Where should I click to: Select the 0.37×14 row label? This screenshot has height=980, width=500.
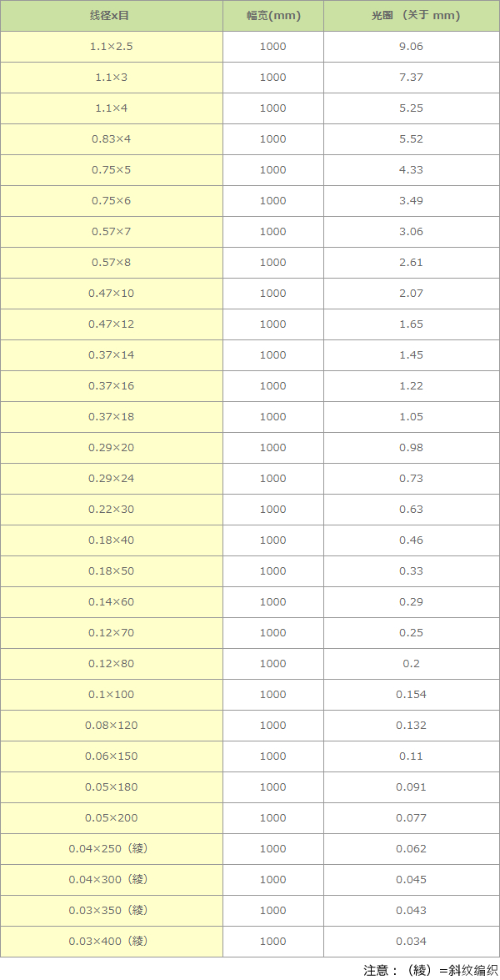tap(111, 355)
